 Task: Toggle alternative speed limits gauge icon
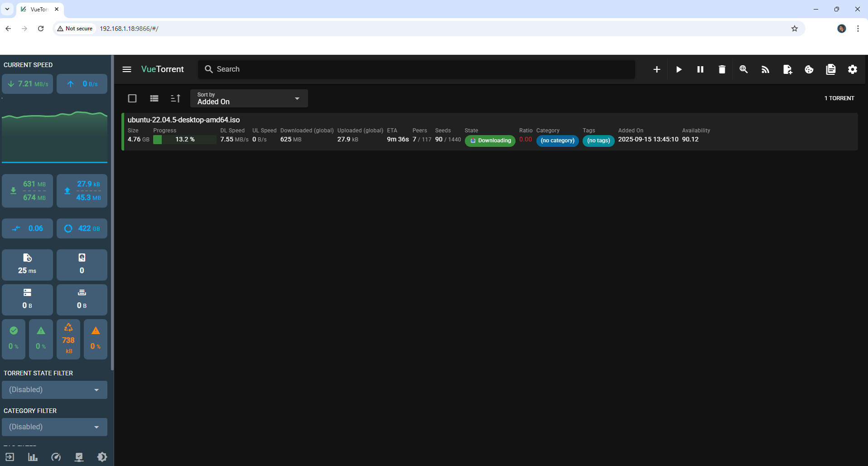pyautogui.click(x=56, y=457)
